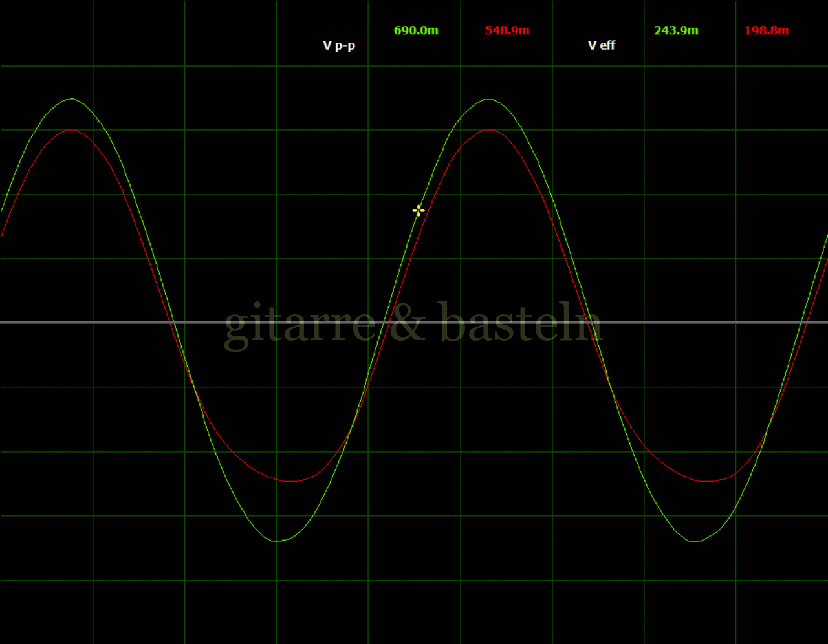Click the word "gitarre" in the watermark
This screenshot has height=644, width=828.
[x=299, y=325]
